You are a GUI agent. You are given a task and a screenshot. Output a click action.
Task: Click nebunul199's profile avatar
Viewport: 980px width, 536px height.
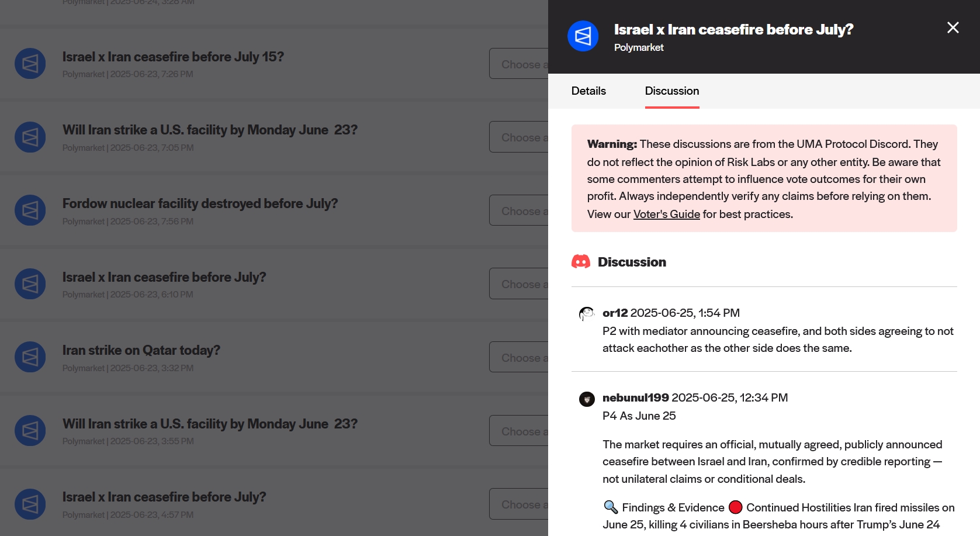[587, 399]
